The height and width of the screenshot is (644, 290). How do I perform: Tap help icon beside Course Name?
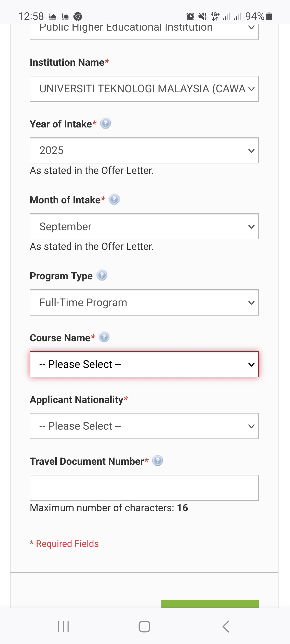104,337
